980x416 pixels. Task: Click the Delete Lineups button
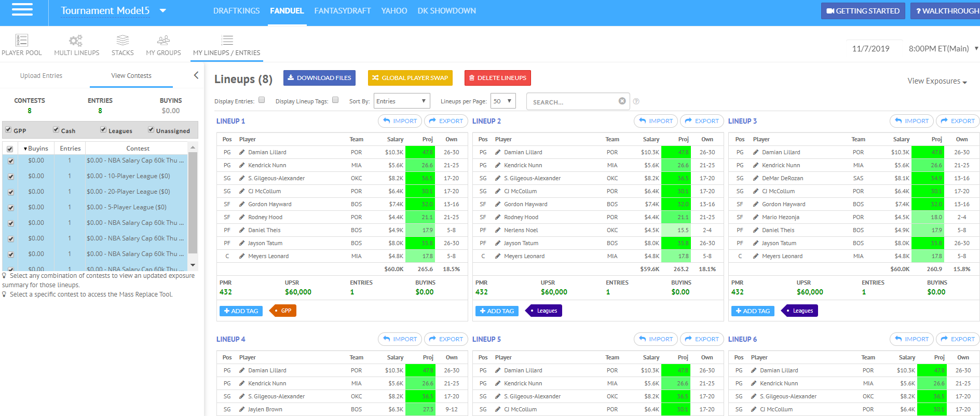[x=498, y=78]
